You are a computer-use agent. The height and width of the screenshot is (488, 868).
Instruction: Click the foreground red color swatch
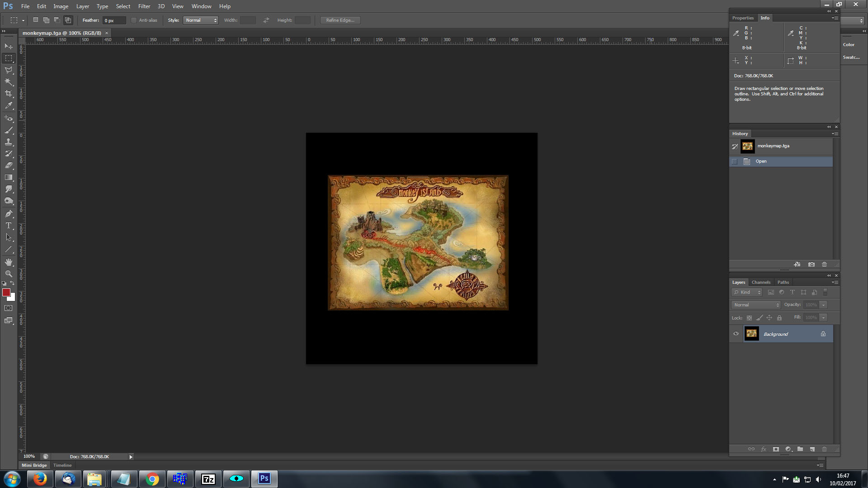coord(6,292)
